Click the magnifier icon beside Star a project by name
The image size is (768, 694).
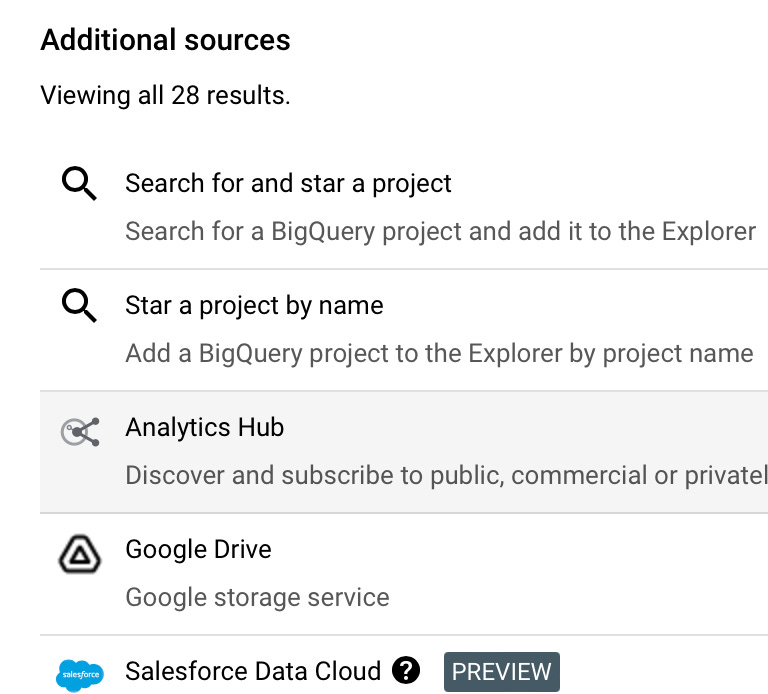coord(79,307)
